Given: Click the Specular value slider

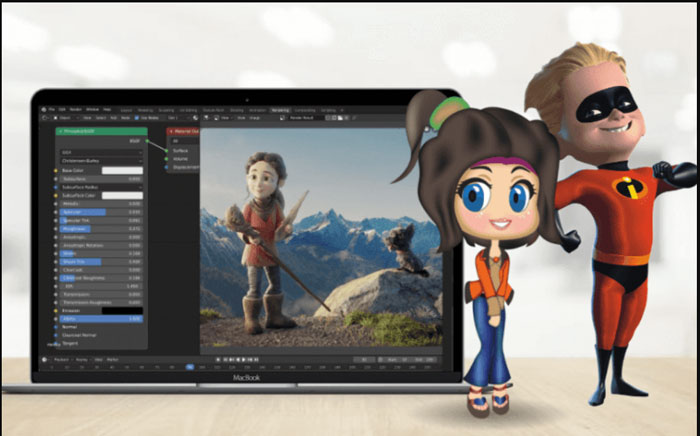Looking at the screenshot, I should [x=101, y=212].
